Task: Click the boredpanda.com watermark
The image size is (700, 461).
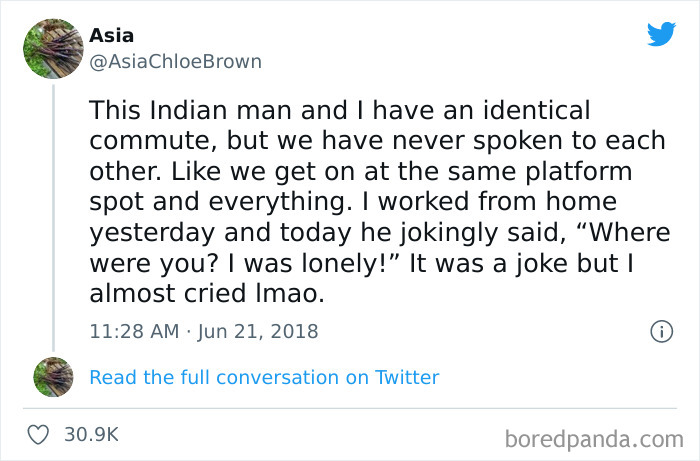Action: (593, 438)
